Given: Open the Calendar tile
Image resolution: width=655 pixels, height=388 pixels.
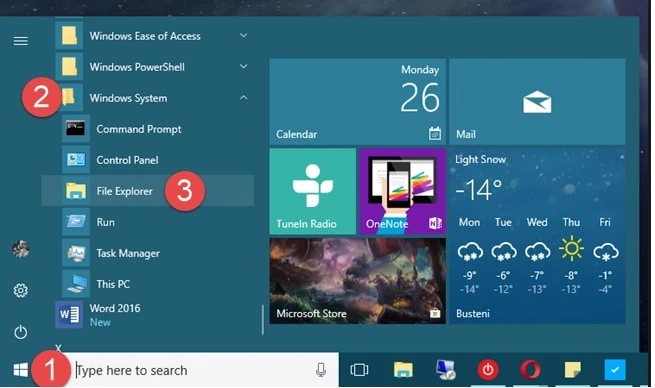Looking at the screenshot, I should [x=358, y=102].
